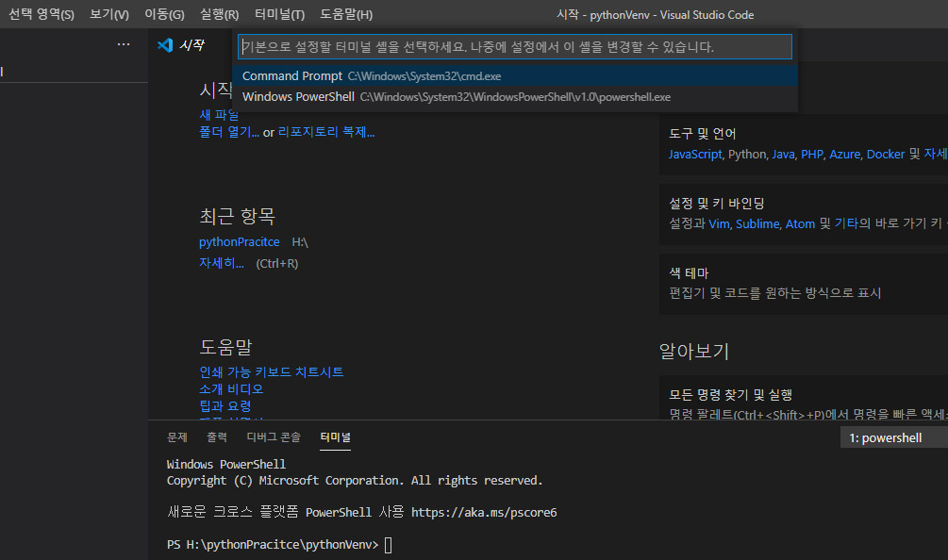Select the 시작 editor tab
The width and height of the screenshot is (948, 560).
(x=191, y=45)
